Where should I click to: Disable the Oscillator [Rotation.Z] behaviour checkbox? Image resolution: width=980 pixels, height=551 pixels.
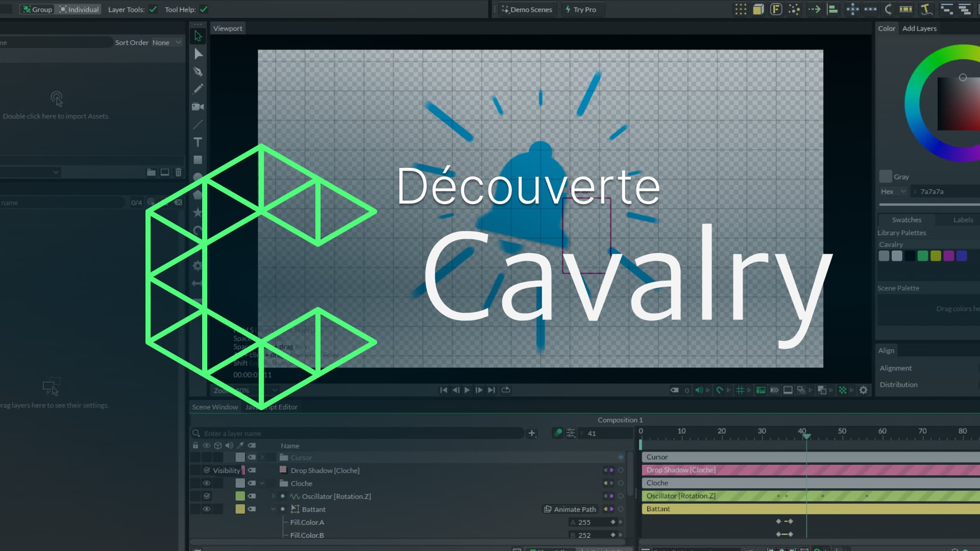[x=207, y=495]
